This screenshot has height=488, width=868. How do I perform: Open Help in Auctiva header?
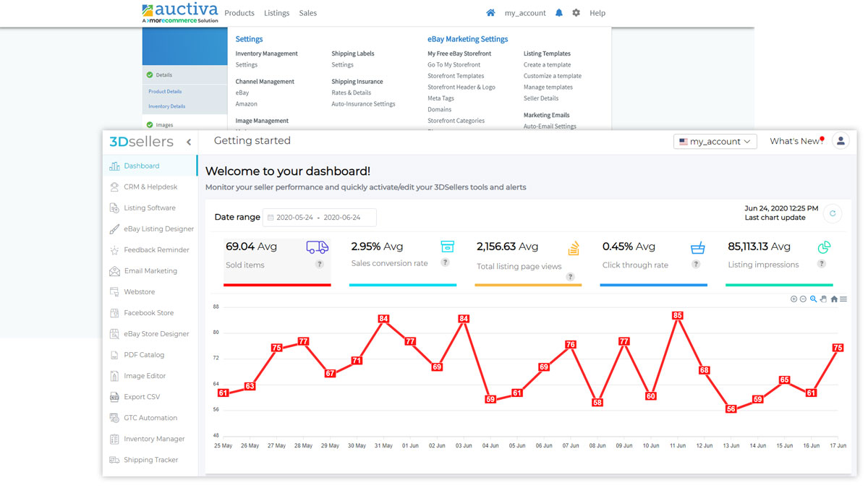[x=597, y=13]
